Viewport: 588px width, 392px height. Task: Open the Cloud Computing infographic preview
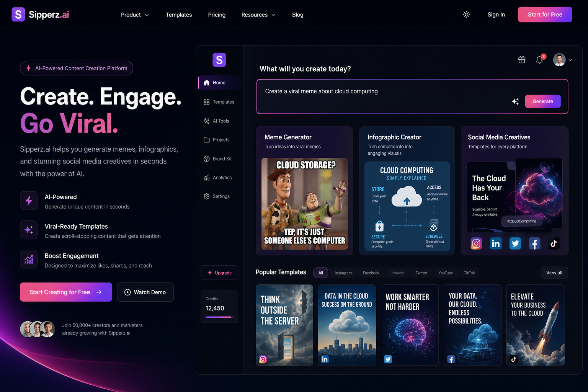pos(407,206)
